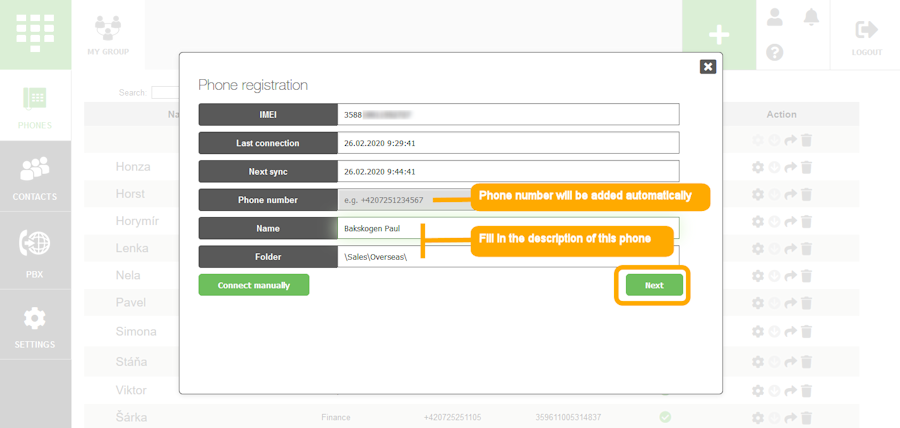This screenshot has height=428, width=900.
Task: Click the keypad logo at top left
Action: (x=35, y=34)
